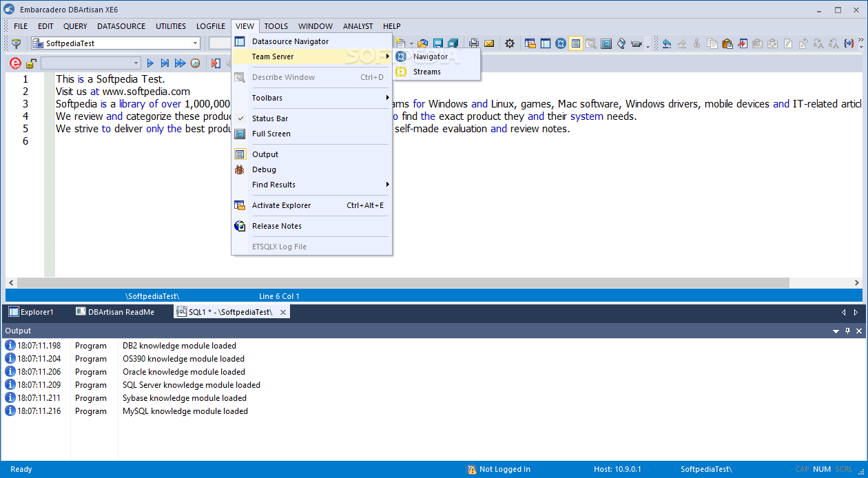
Task: Close the SQL1 SoftpediaTest tab
Action: pos(283,313)
